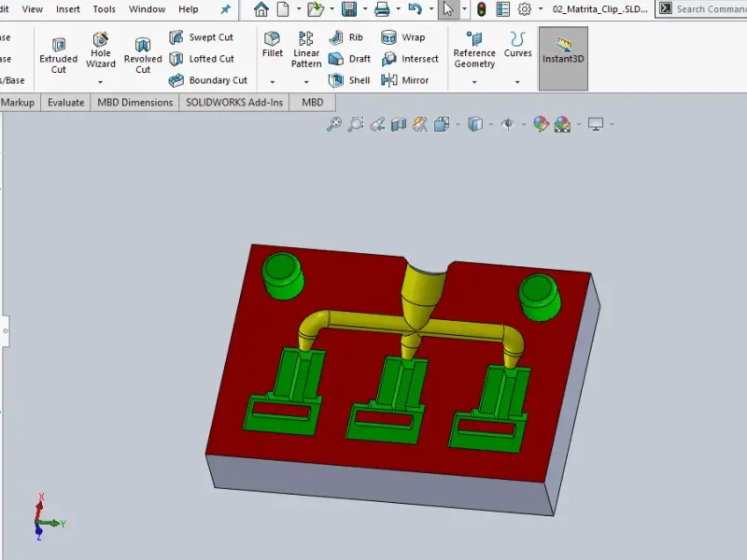Open the Linear Pattern dropdown arrow
This screenshot has width=747, height=560.
pyautogui.click(x=306, y=82)
